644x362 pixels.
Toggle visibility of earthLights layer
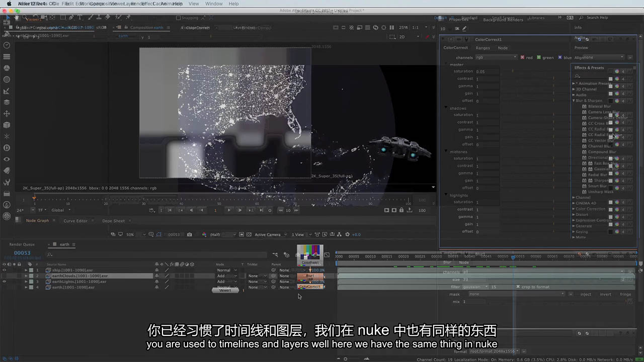[4, 282]
